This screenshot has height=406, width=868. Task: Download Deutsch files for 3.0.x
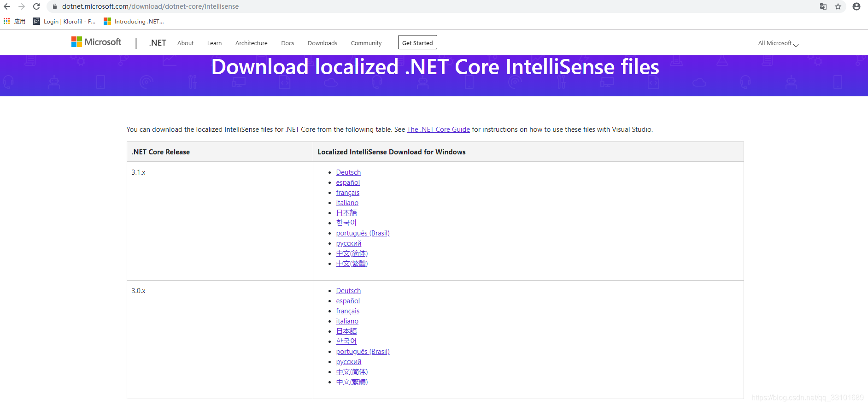(x=348, y=291)
